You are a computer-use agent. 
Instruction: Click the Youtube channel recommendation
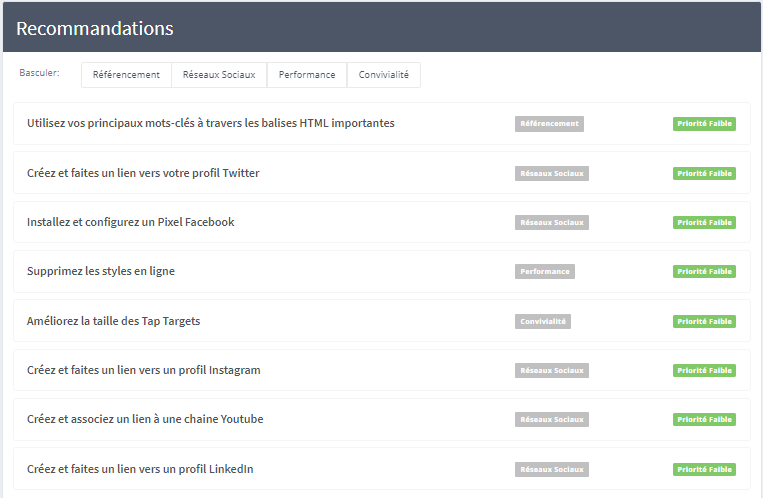coord(145,419)
